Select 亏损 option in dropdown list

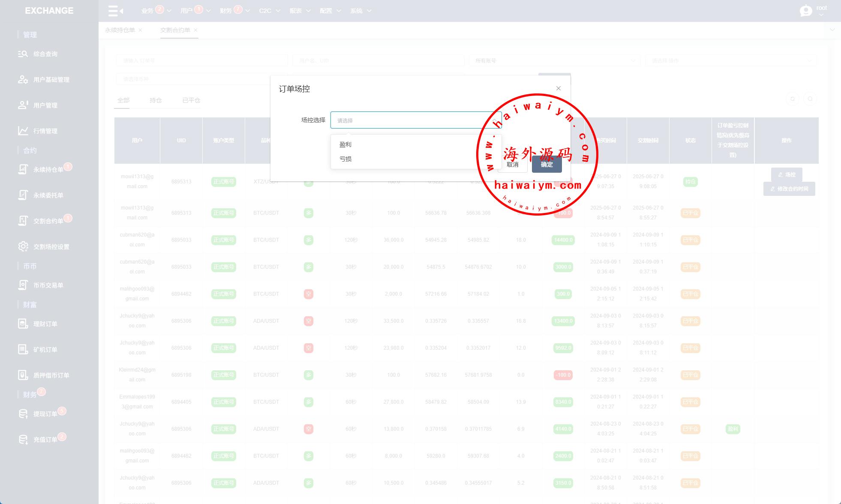[x=345, y=159]
